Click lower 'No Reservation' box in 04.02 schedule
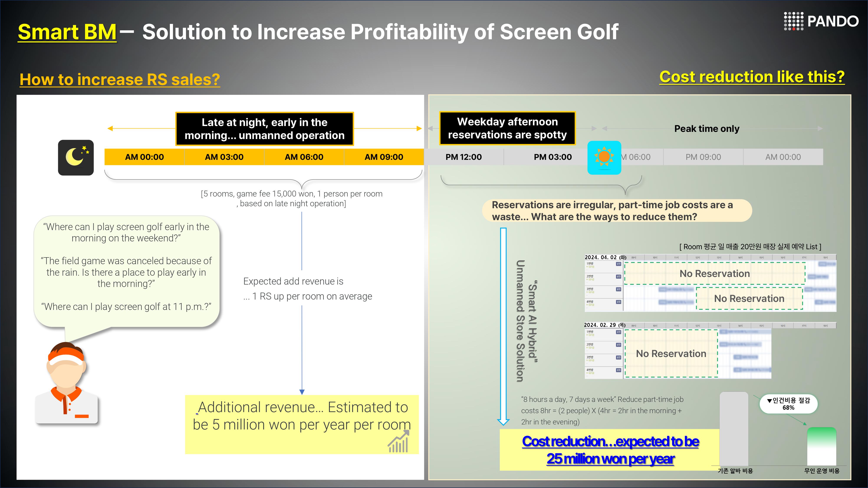Screen dimensions: 868x488 (x=749, y=298)
